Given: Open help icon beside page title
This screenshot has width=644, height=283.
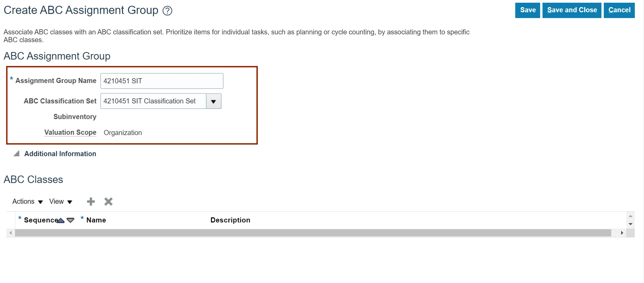Looking at the screenshot, I should 167,11.
